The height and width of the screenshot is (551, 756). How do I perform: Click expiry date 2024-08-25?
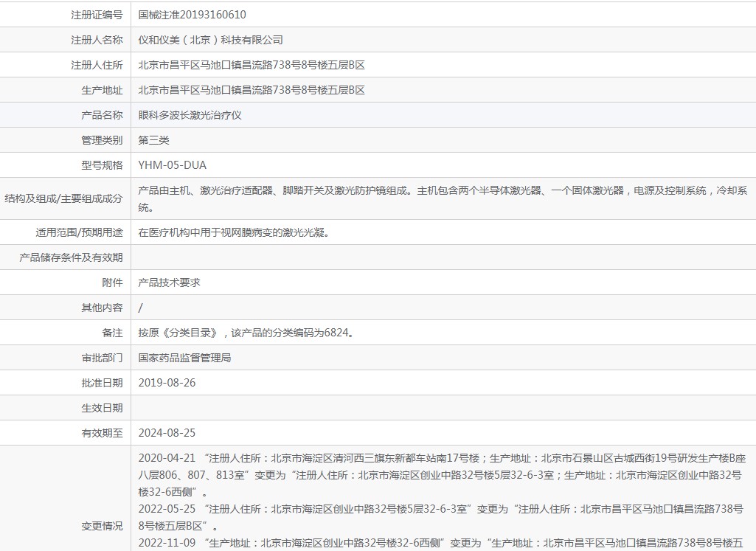point(167,434)
